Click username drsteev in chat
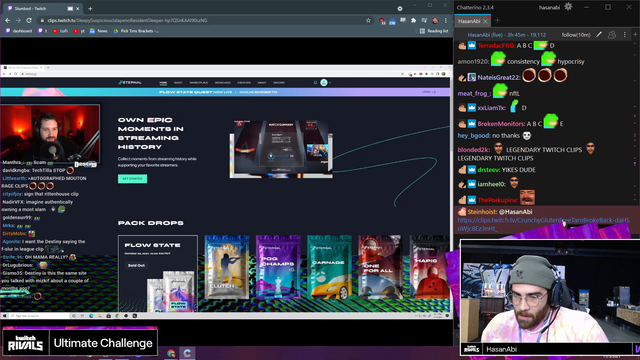640x360 pixels. click(488, 170)
